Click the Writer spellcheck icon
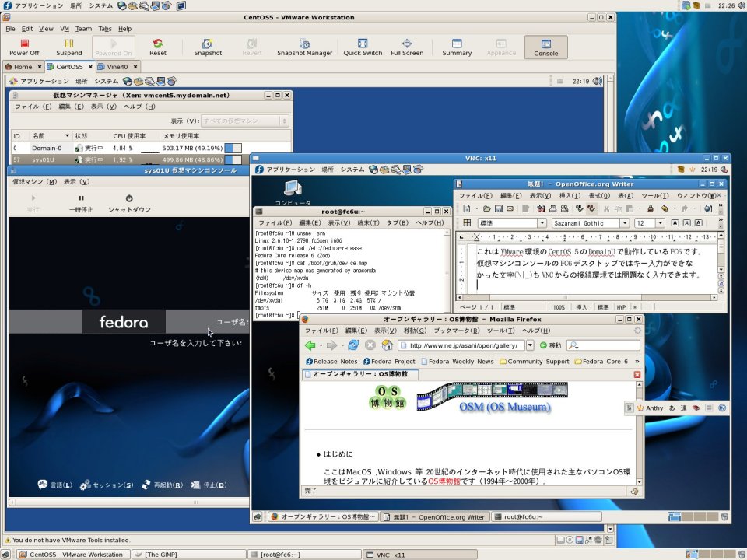Screen dimensions: 747x560 tap(579, 208)
